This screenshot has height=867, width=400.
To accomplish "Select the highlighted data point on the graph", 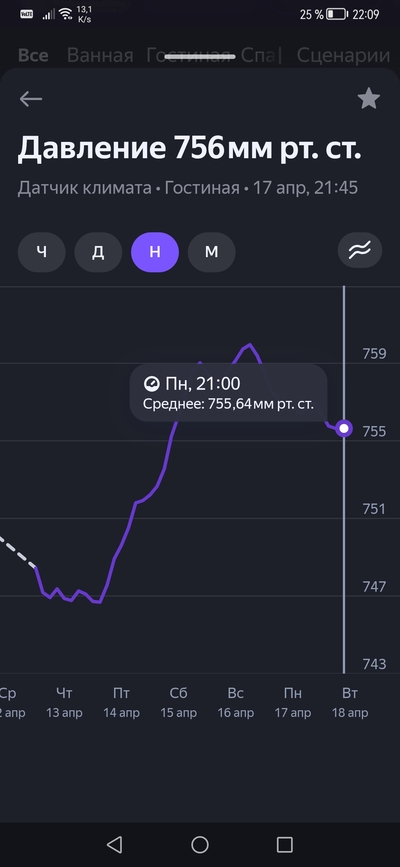I will click(x=344, y=428).
